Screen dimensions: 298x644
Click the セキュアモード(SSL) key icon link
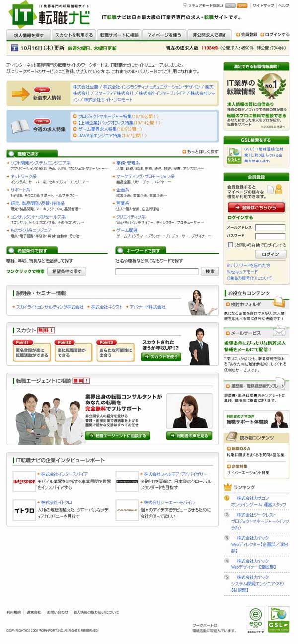[203, 5]
